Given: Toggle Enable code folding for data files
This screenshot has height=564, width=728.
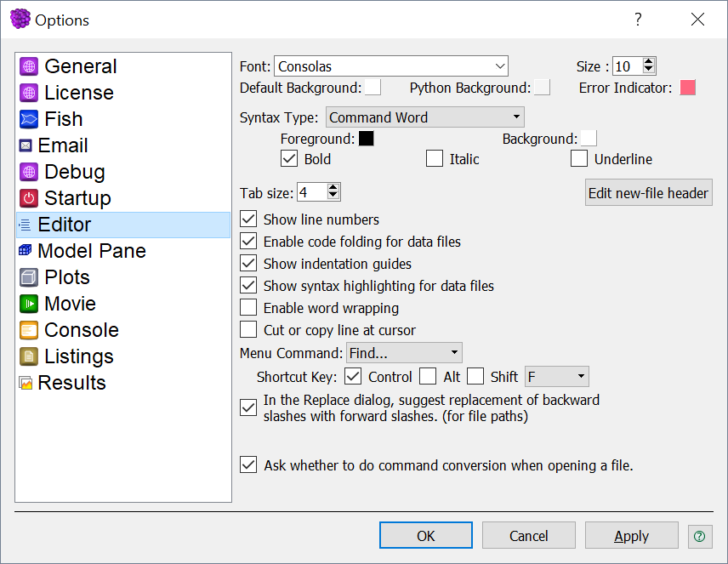Looking at the screenshot, I should click(248, 241).
